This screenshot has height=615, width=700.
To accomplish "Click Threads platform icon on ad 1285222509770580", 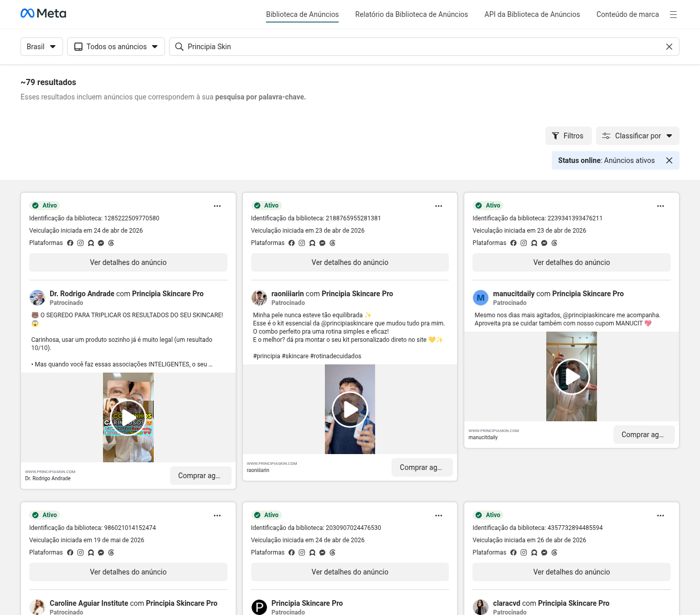I will click(111, 243).
